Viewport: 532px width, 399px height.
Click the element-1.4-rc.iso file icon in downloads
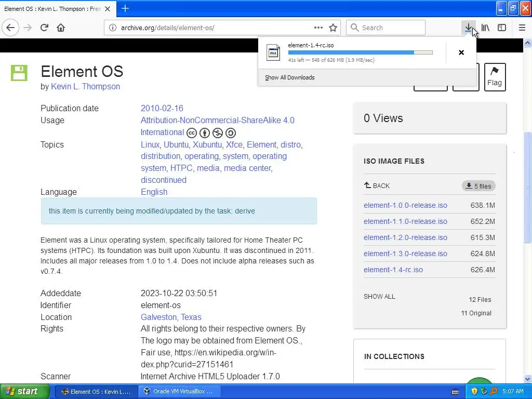[x=273, y=52]
